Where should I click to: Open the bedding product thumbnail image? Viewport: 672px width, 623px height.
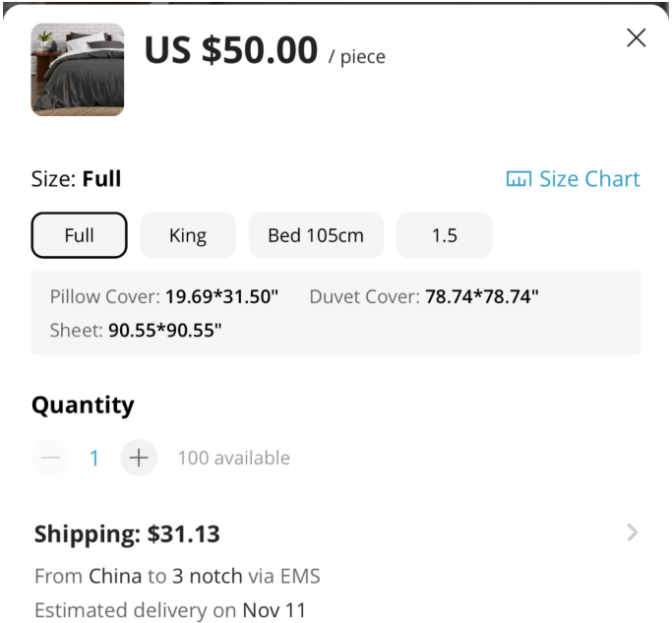click(78, 70)
